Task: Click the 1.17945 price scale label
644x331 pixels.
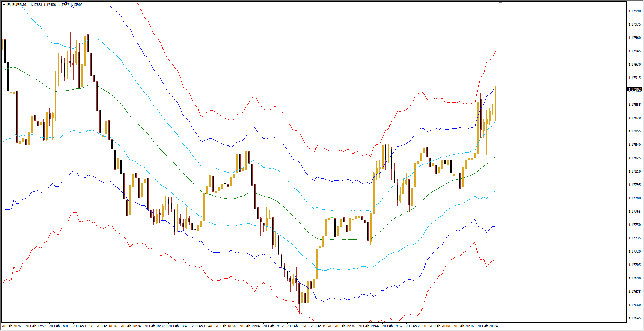Action: (634, 51)
